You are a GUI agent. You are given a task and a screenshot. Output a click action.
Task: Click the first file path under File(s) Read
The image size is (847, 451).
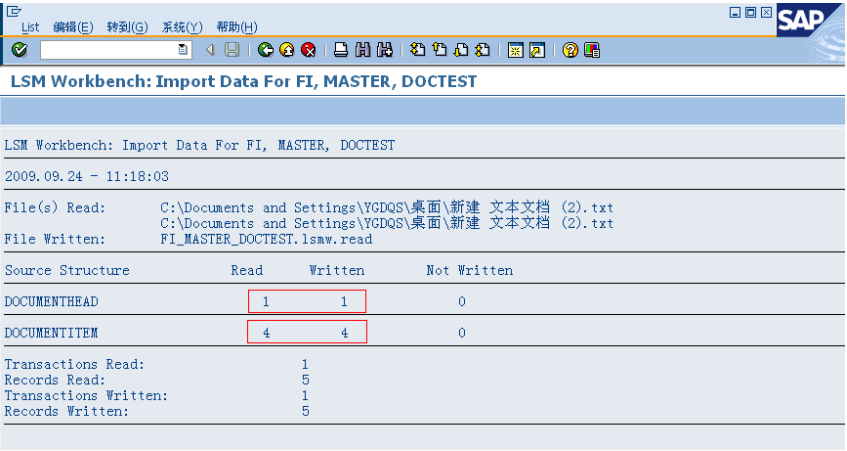(x=387, y=208)
